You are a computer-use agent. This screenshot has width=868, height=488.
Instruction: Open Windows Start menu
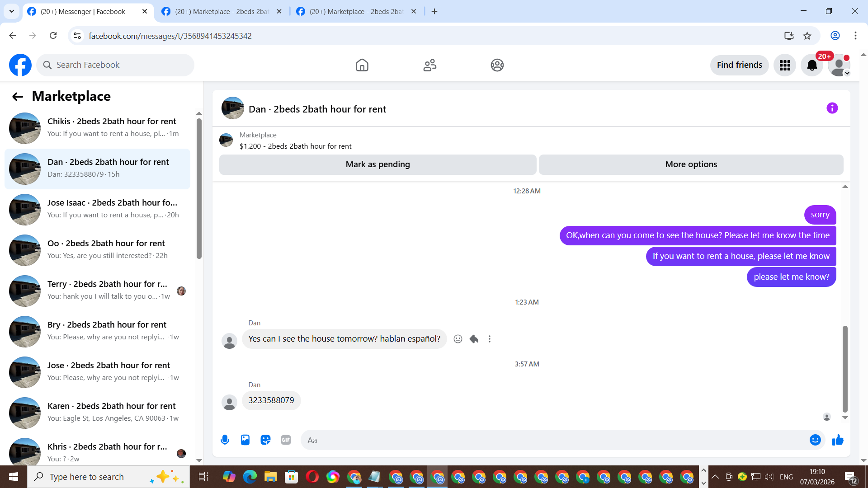click(14, 477)
